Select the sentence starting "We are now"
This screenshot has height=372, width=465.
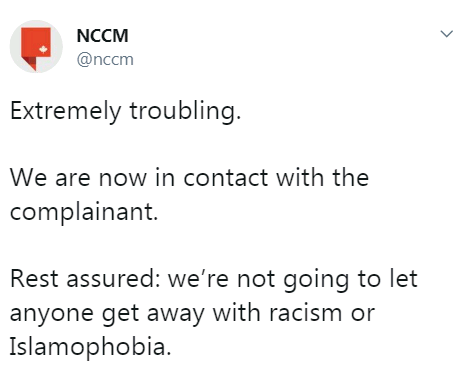click(x=189, y=194)
